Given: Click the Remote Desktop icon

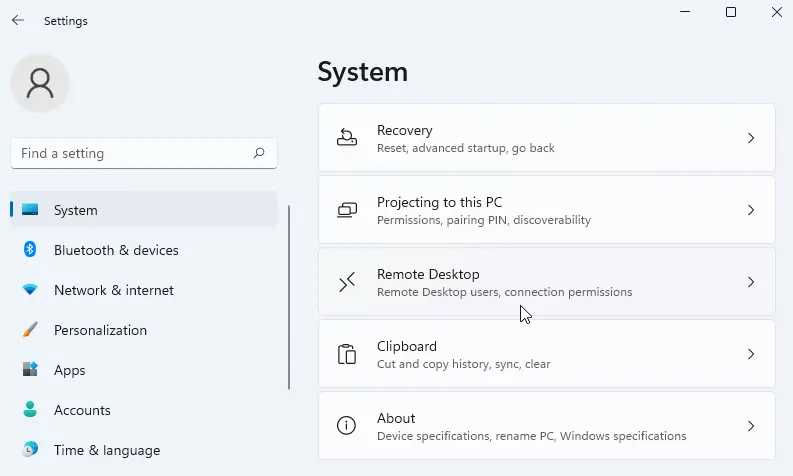Looking at the screenshot, I should click(347, 282).
